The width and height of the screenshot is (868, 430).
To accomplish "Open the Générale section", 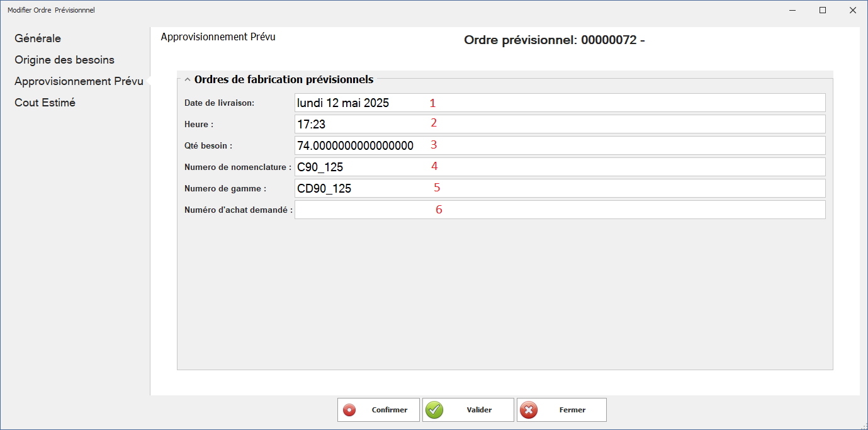I will tap(38, 38).
